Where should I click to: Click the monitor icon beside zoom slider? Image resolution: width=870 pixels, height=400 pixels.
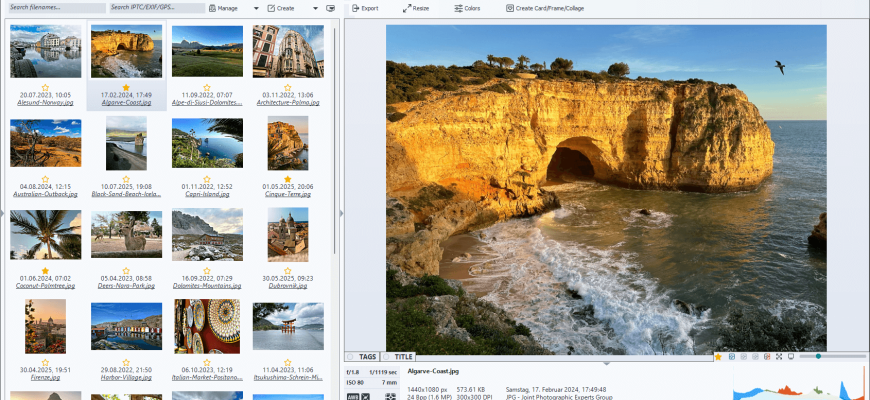pos(791,357)
